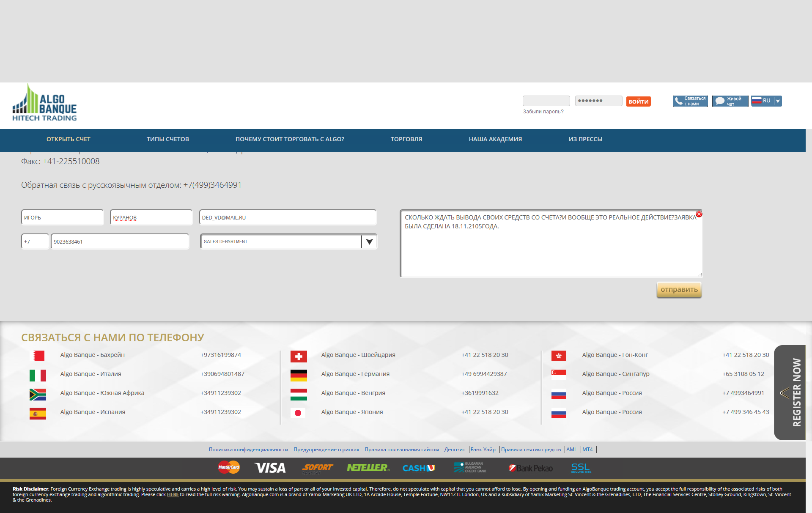Open the ОТКРЫТЬ СЧЕТ menu item

click(69, 139)
